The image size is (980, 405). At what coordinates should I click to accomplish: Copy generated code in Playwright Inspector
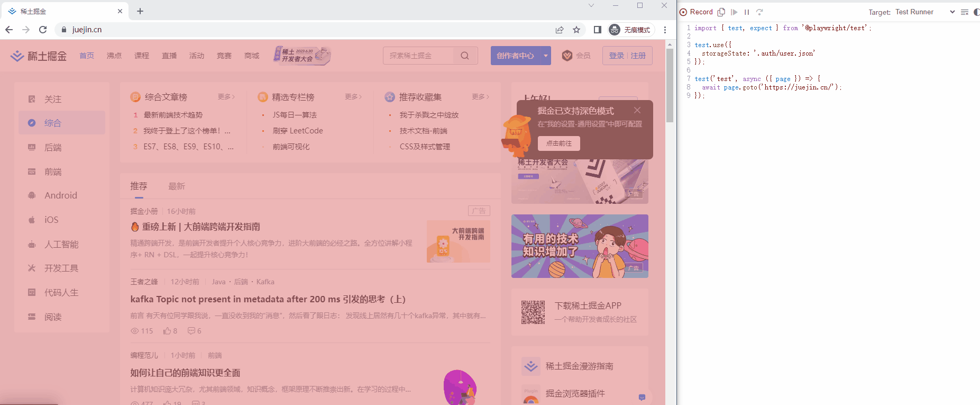tap(721, 12)
